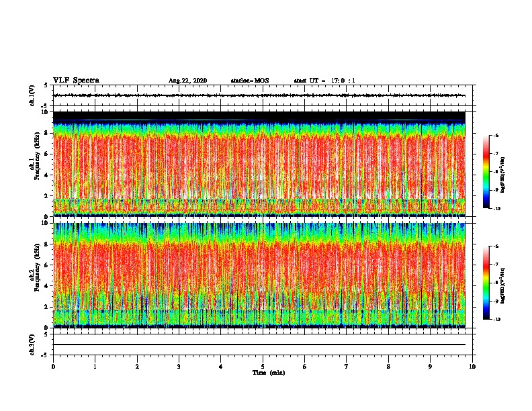Click the "Time (min)" axis label
The image size is (532, 411).
[269, 373]
